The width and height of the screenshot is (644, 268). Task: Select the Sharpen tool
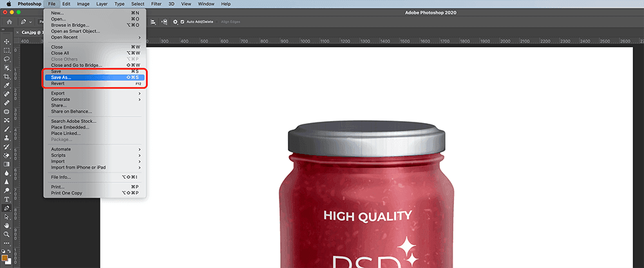coord(6,182)
